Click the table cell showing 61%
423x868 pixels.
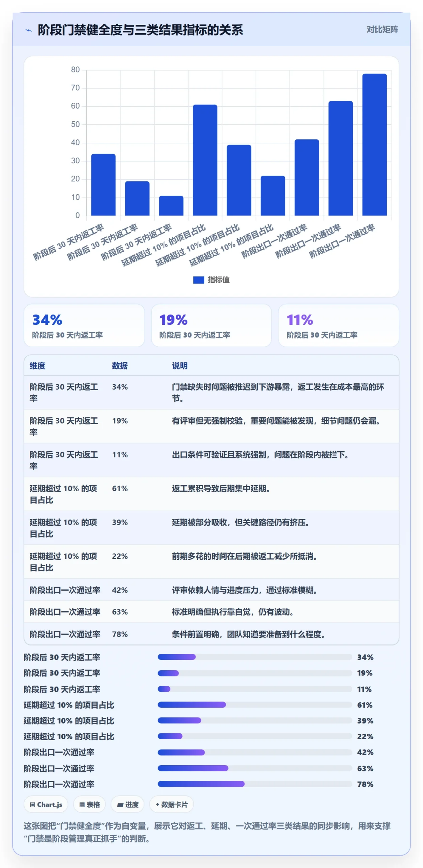click(x=120, y=488)
